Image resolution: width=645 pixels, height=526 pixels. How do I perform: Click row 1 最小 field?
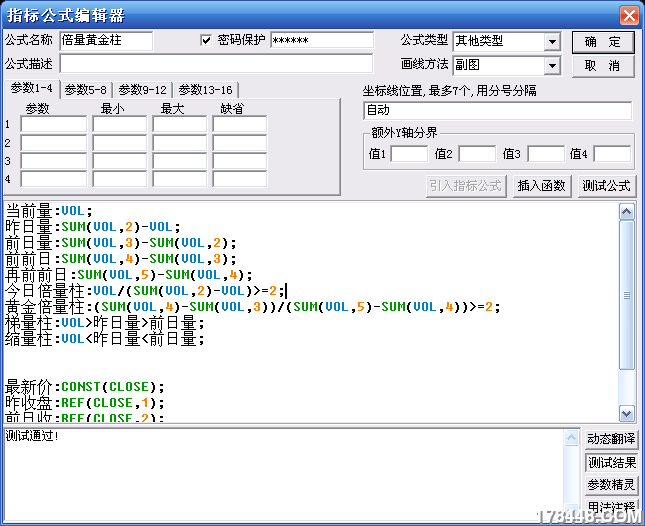(120, 124)
